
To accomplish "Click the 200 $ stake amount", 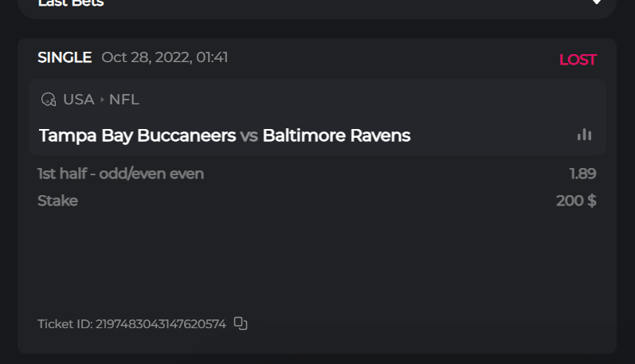I will coord(576,201).
